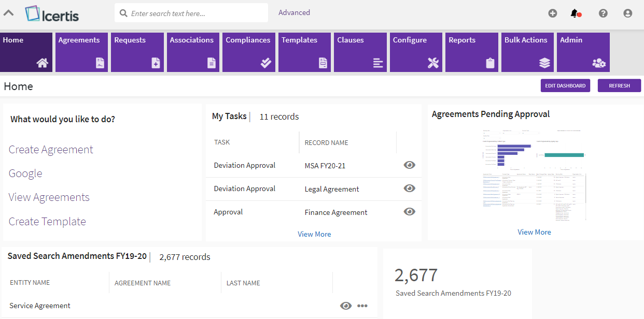Click the Icertis logo
This screenshot has width=644, height=319.
pyautogui.click(x=52, y=13)
